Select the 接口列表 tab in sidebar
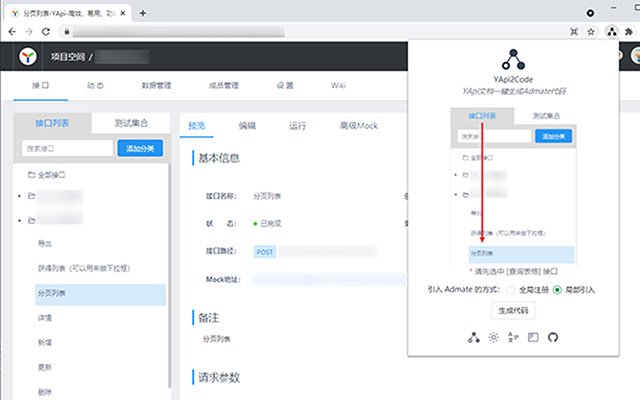 click(52, 123)
